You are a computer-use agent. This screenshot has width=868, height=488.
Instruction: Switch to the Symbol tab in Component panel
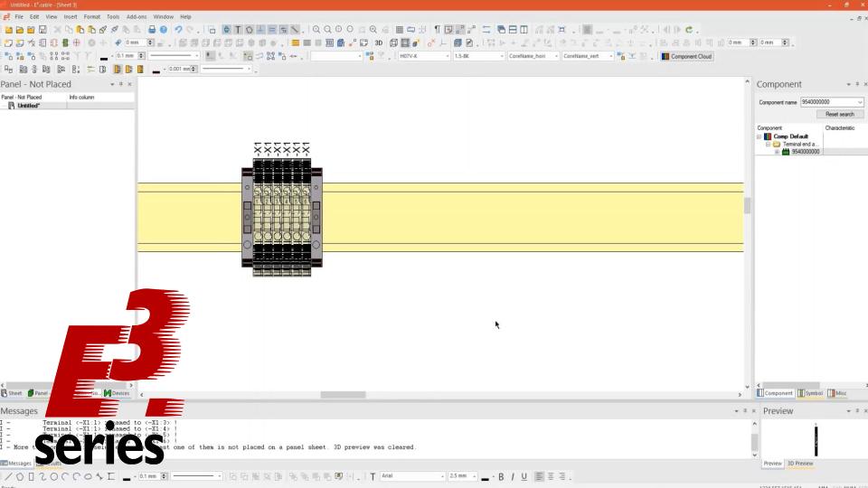(810, 393)
